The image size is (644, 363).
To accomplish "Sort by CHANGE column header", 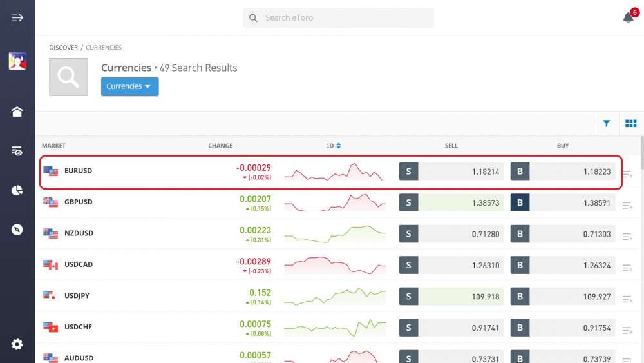I will coord(220,146).
